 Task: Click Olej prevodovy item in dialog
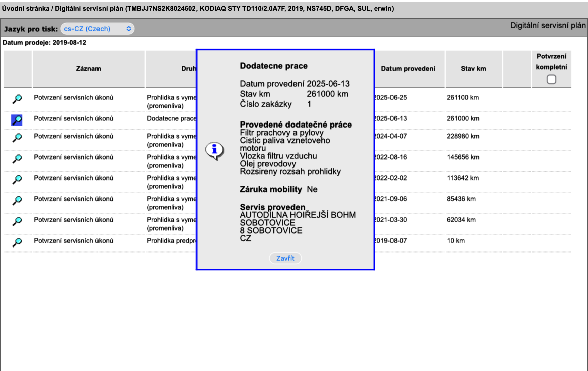coord(268,164)
